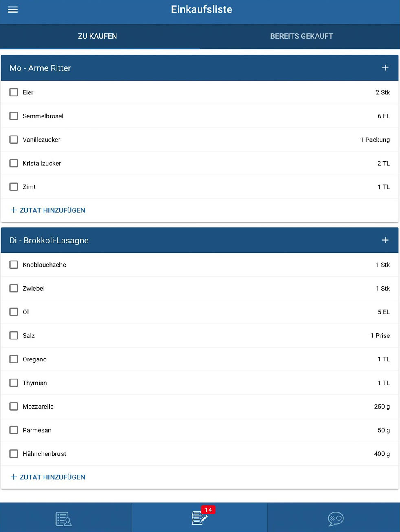Mark Mozzarella as bought
The image size is (400, 532).
point(14,407)
